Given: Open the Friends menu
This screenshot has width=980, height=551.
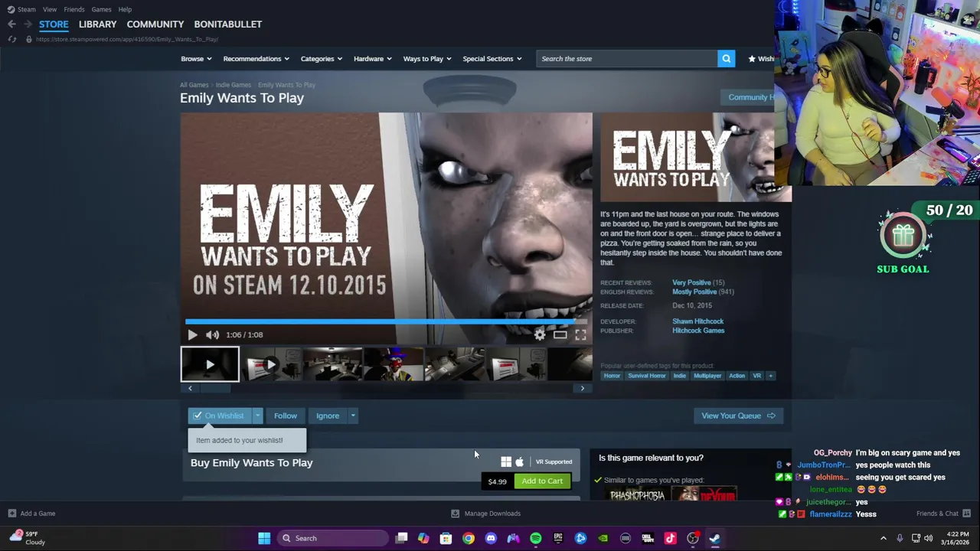Looking at the screenshot, I should click(x=74, y=9).
